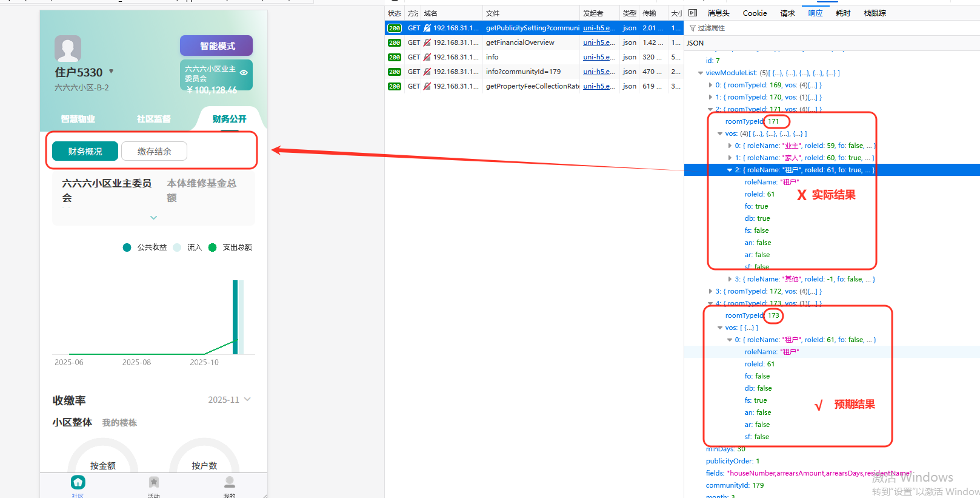
Task: Switch to the 社区监督 tab
Action: coord(153,119)
